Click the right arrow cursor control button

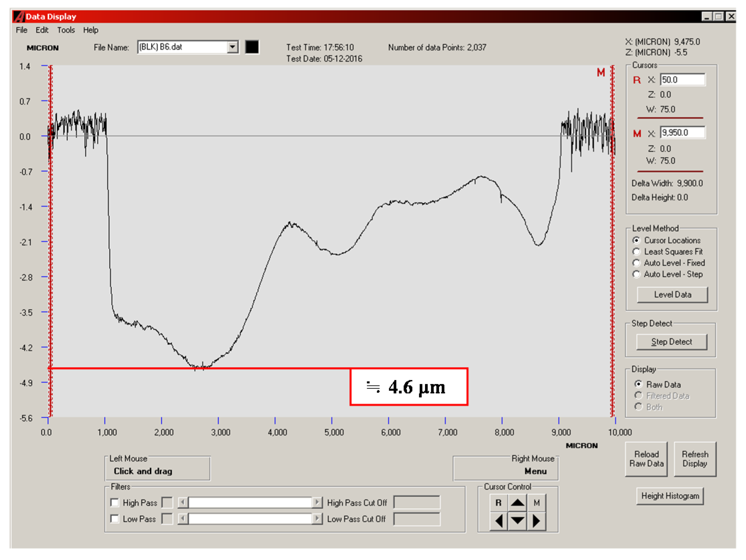click(536, 521)
